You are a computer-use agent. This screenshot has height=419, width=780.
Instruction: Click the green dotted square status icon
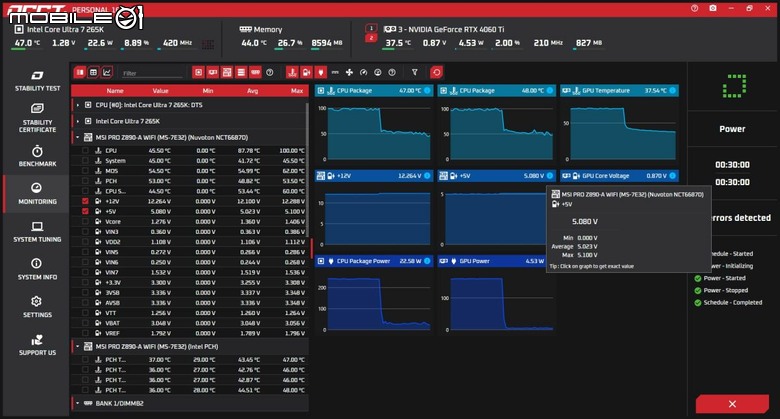[x=734, y=86]
